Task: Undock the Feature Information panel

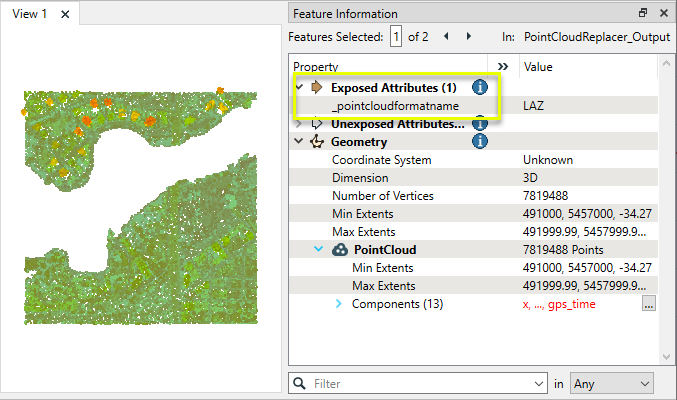Action: tap(643, 13)
